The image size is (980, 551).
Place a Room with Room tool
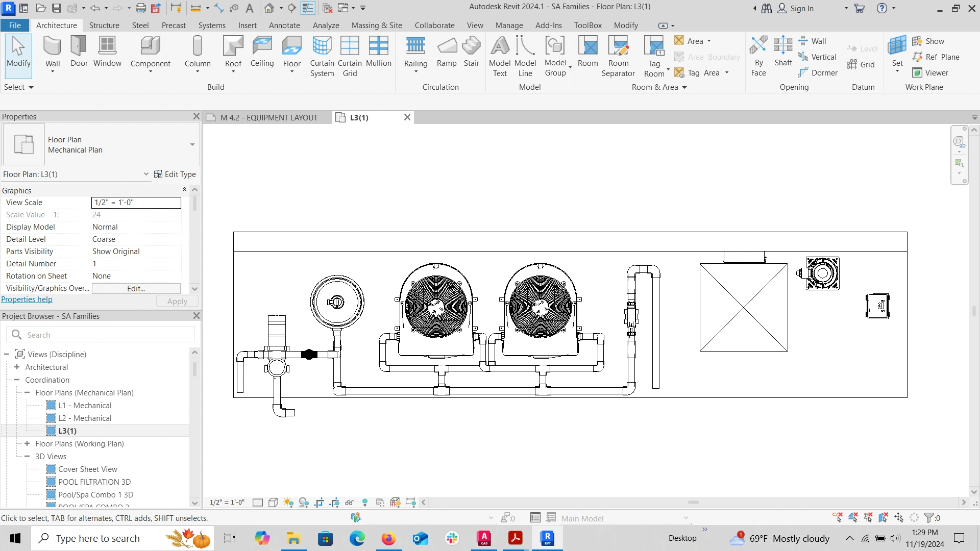tap(588, 52)
